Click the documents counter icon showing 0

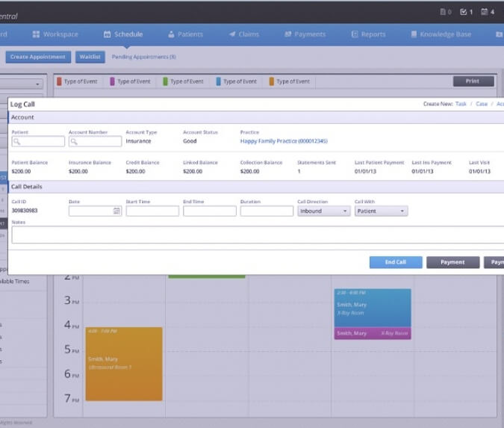tap(446, 12)
